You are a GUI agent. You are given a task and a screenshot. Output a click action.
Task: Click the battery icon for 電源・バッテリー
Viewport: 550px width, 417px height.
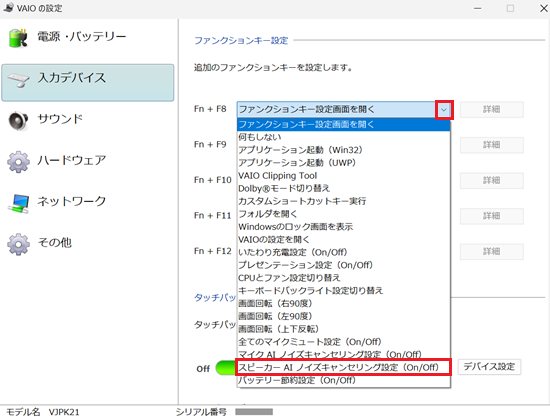coord(18,38)
